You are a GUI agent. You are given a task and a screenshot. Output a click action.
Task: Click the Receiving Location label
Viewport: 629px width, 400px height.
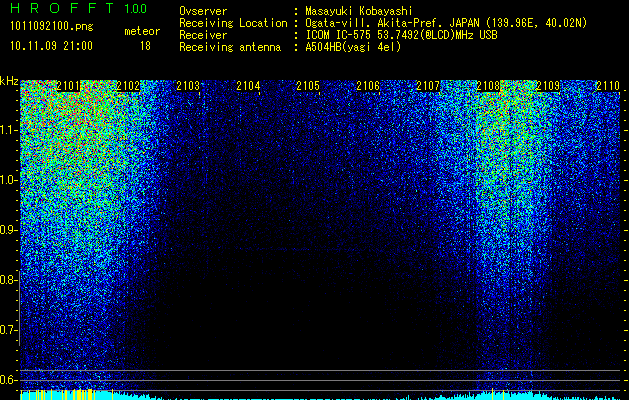[x=233, y=23]
